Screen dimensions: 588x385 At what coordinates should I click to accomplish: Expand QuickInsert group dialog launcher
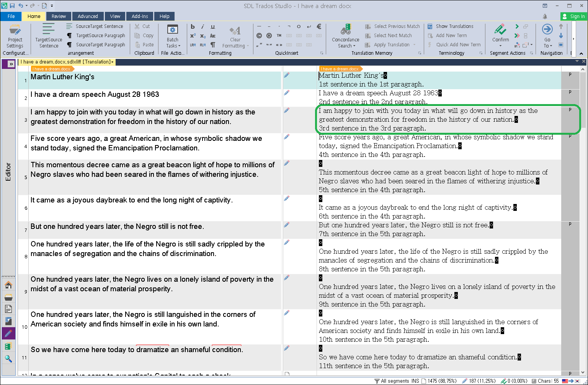[322, 53]
